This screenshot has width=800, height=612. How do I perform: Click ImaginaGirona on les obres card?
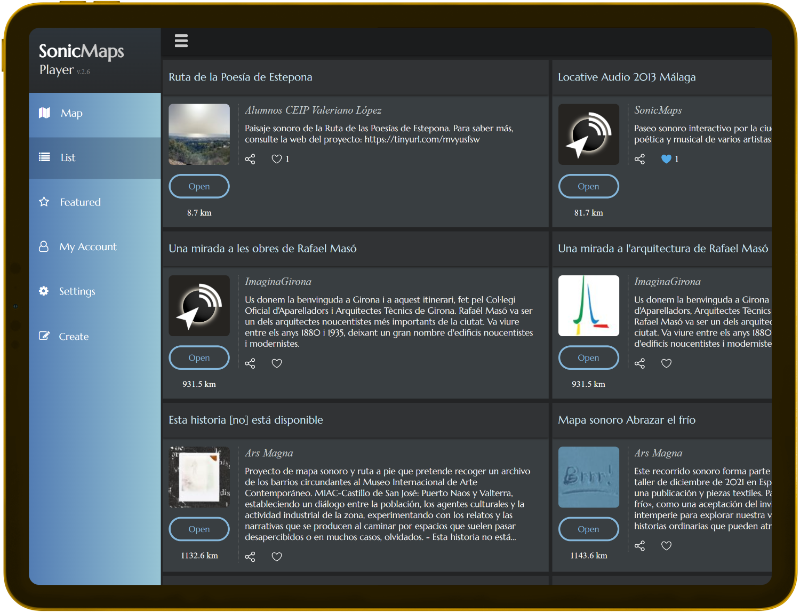(278, 282)
